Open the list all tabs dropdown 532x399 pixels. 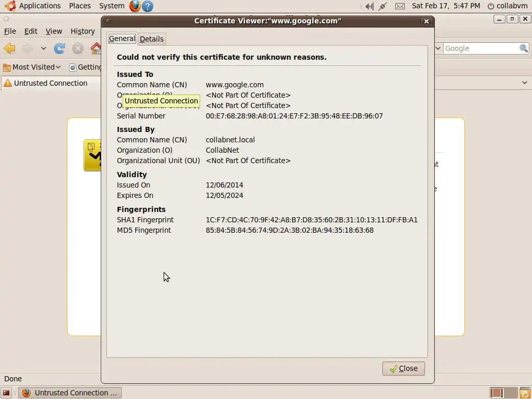[525, 83]
